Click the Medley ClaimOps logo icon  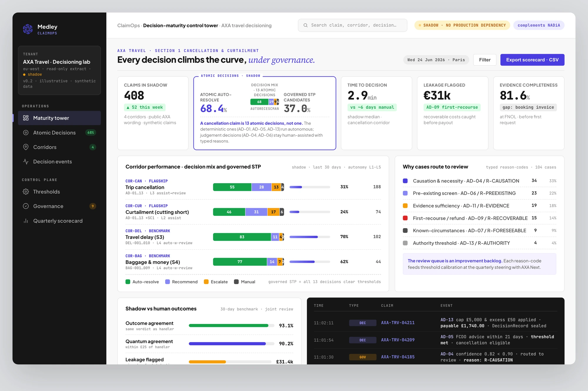28,29
